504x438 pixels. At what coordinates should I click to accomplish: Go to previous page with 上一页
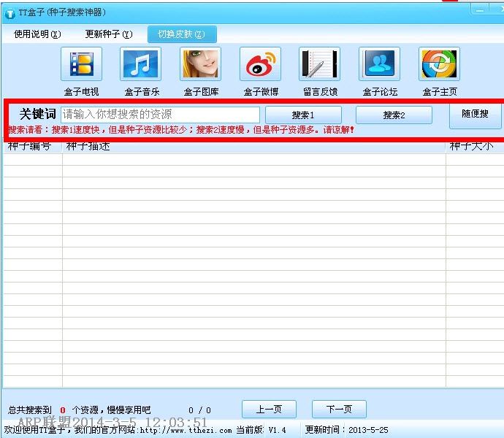coord(269,409)
